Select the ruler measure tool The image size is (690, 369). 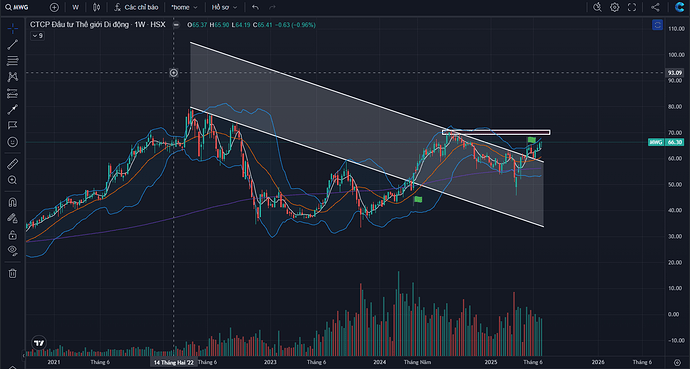[x=12, y=164]
